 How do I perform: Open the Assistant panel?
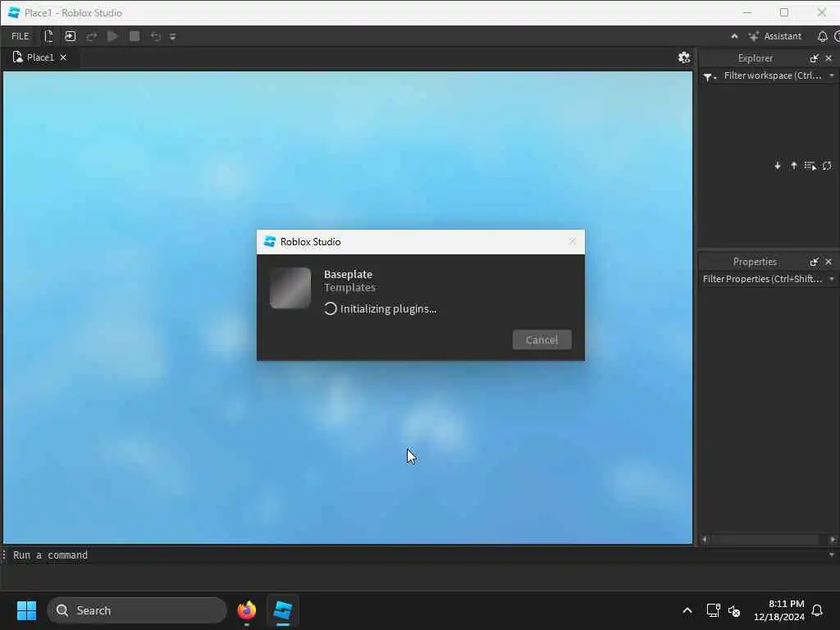774,36
